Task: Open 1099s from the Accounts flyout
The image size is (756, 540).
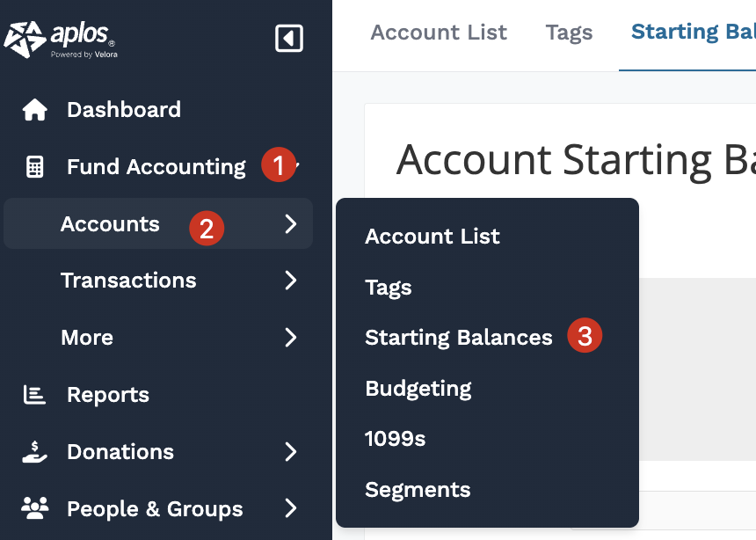Action: tap(396, 439)
